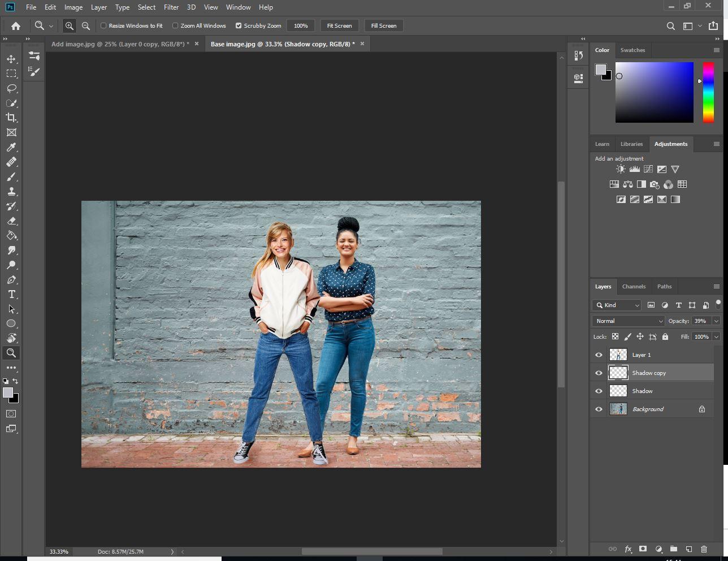Viewport: 728px width, 561px height.
Task: Click the Zoom In magnifier option
Action: 69,25
